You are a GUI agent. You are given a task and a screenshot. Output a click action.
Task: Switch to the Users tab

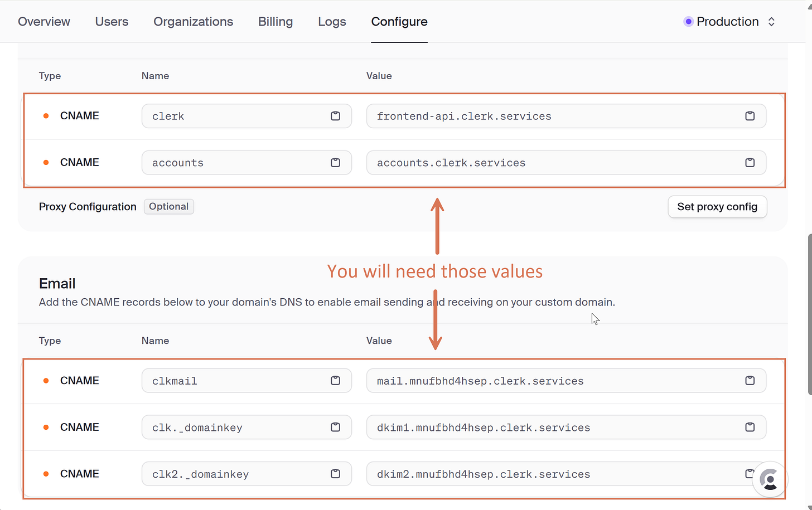(x=112, y=22)
